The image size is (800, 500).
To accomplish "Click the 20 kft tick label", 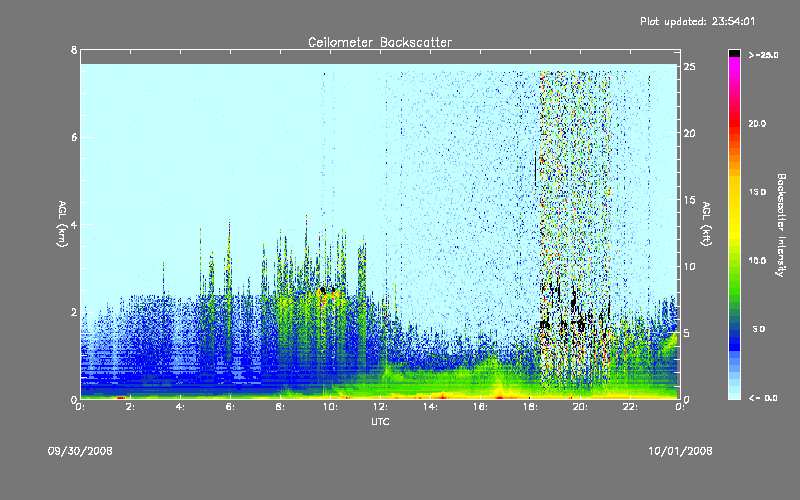I will point(689,133).
